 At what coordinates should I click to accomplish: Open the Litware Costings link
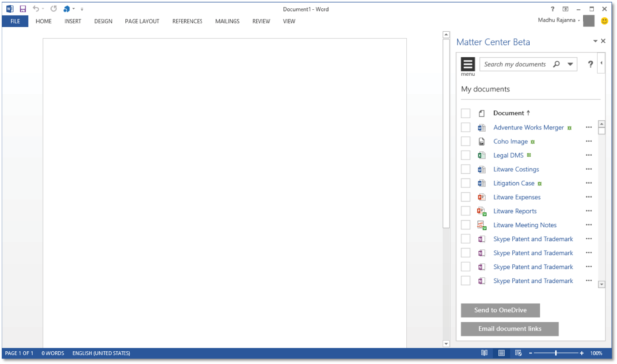(x=516, y=169)
